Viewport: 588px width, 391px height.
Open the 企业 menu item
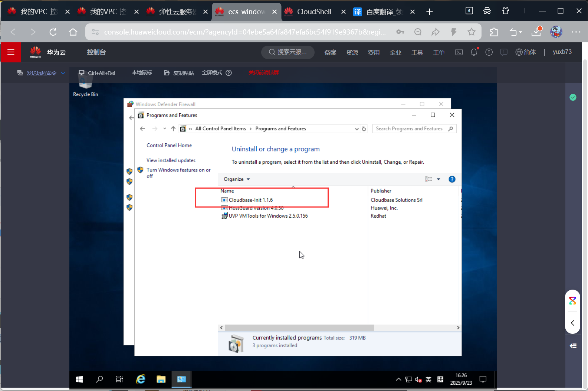pos(395,52)
